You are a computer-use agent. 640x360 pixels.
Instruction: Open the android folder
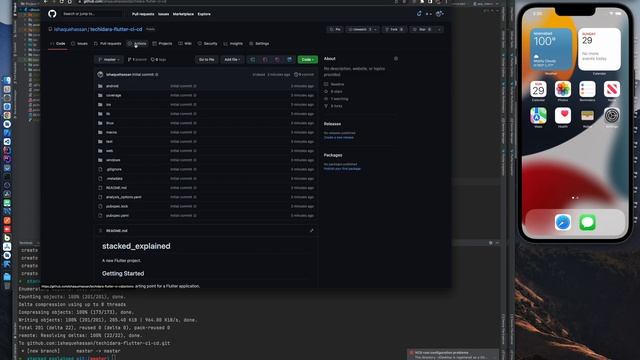[112, 86]
